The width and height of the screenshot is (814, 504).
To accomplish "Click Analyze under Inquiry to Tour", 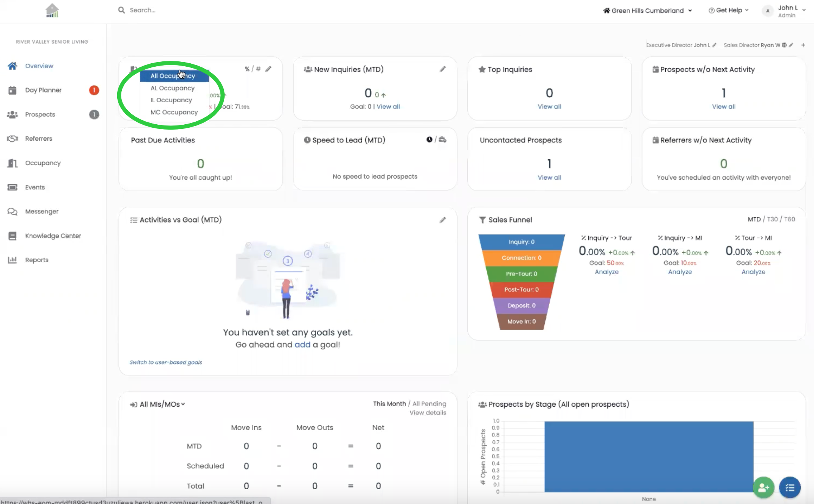I will [607, 272].
